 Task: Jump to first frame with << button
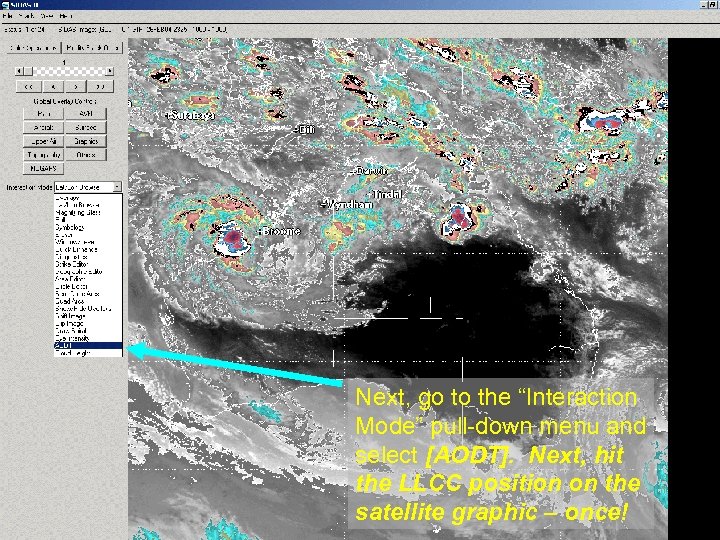tap(28, 86)
